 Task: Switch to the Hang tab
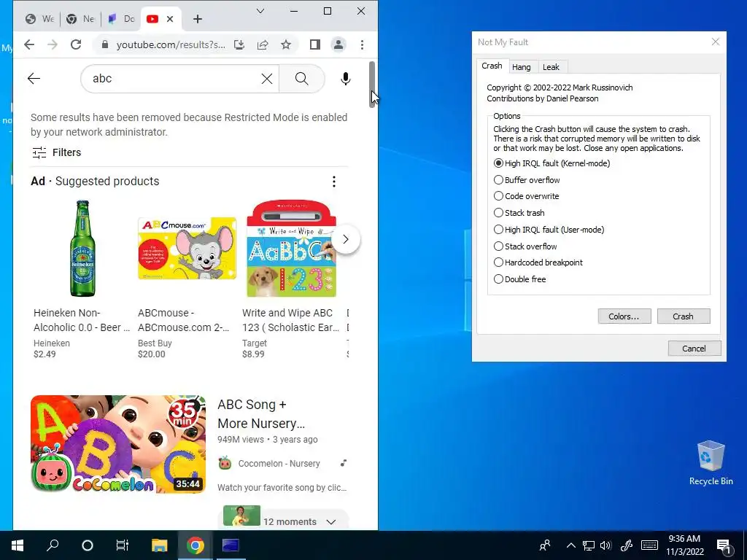(x=521, y=67)
